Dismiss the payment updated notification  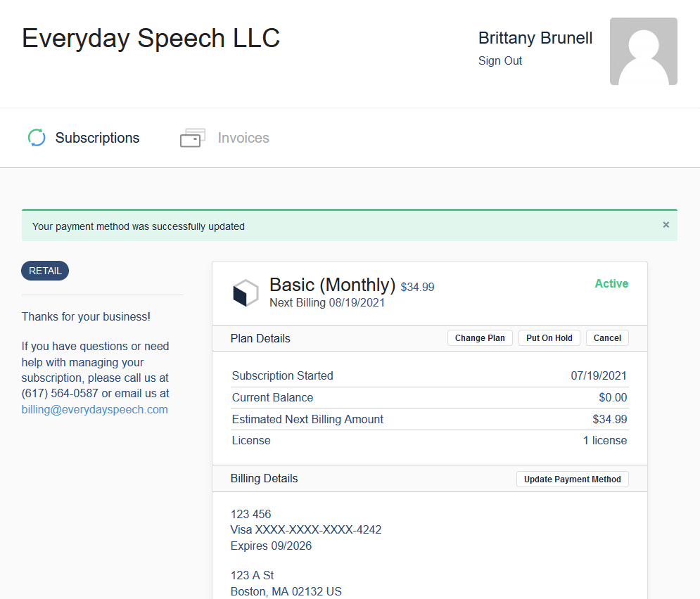tap(666, 225)
